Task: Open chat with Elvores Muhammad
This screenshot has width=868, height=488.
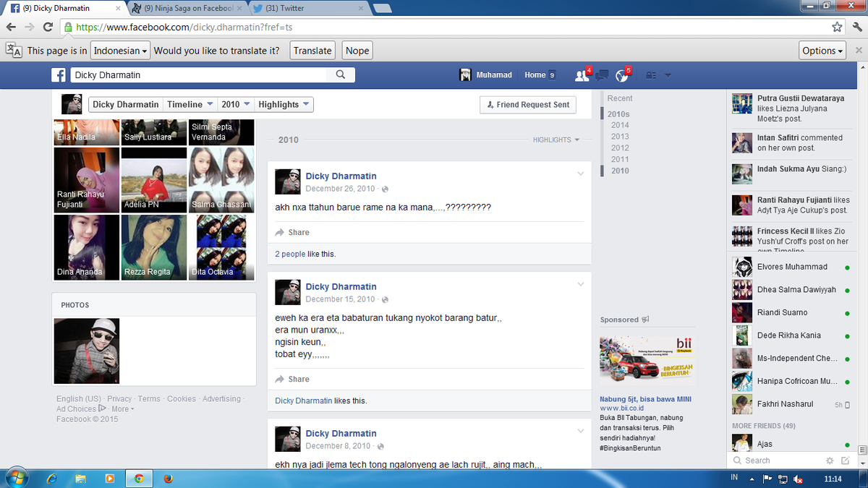Action: tap(790, 267)
